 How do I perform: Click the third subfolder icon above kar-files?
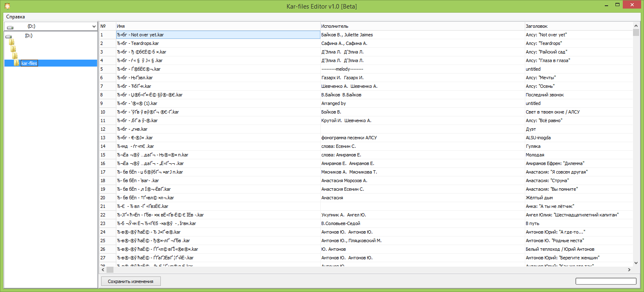[x=15, y=56]
